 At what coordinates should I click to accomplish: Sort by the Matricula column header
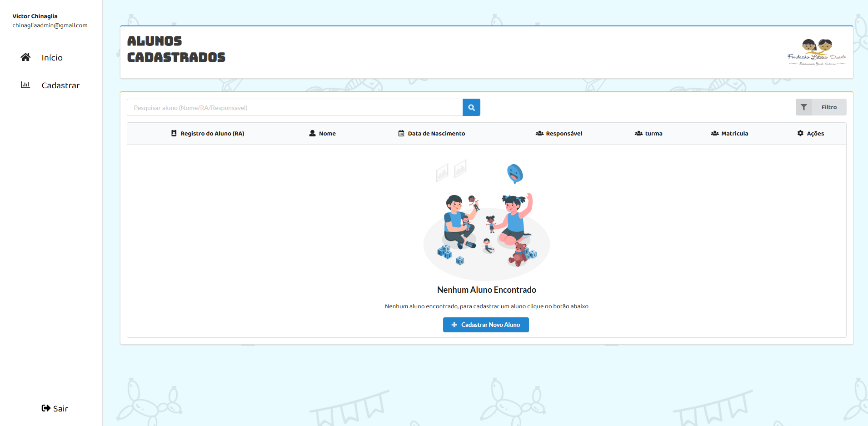[734, 134]
